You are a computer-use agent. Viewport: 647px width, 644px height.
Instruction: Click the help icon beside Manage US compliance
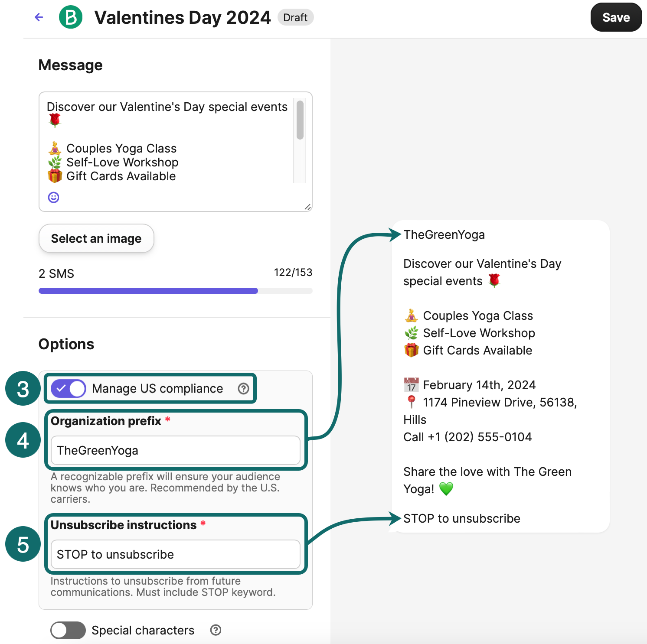243,388
